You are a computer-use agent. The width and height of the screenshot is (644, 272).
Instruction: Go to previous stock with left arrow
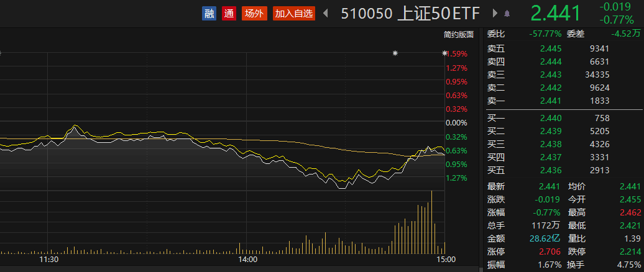pyautogui.click(x=324, y=13)
